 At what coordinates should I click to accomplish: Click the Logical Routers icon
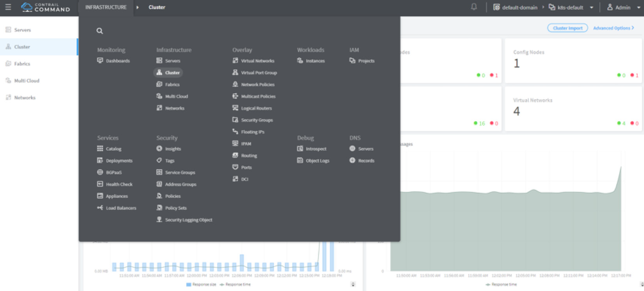(235, 108)
